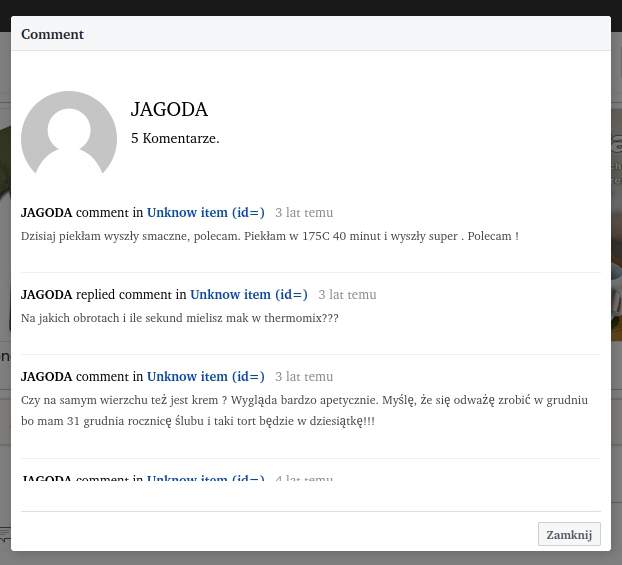This screenshot has width=622, height=565.
Task: Open 'Unknow item (id=)' link in third comment
Action: click(x=206, y=377)
